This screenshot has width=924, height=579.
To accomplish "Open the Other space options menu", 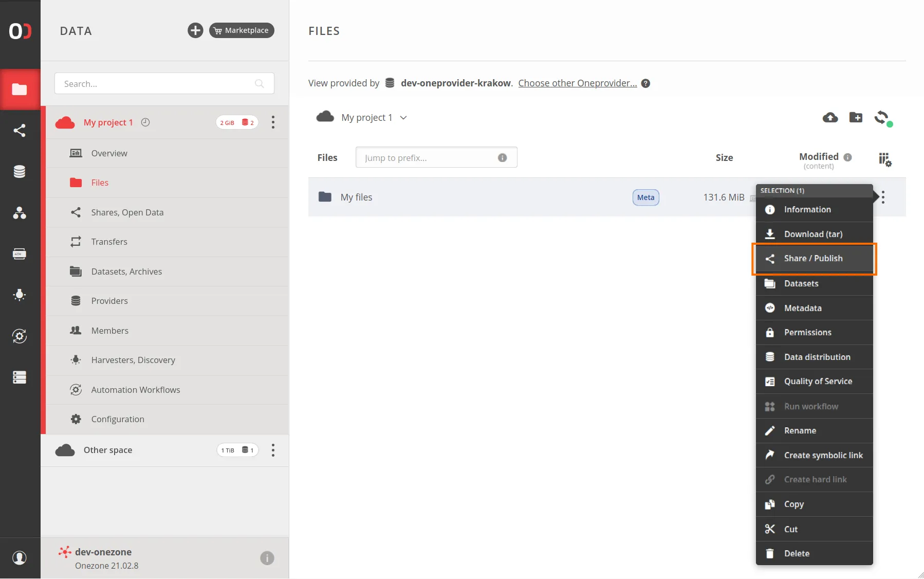I will tap(273, 450).
